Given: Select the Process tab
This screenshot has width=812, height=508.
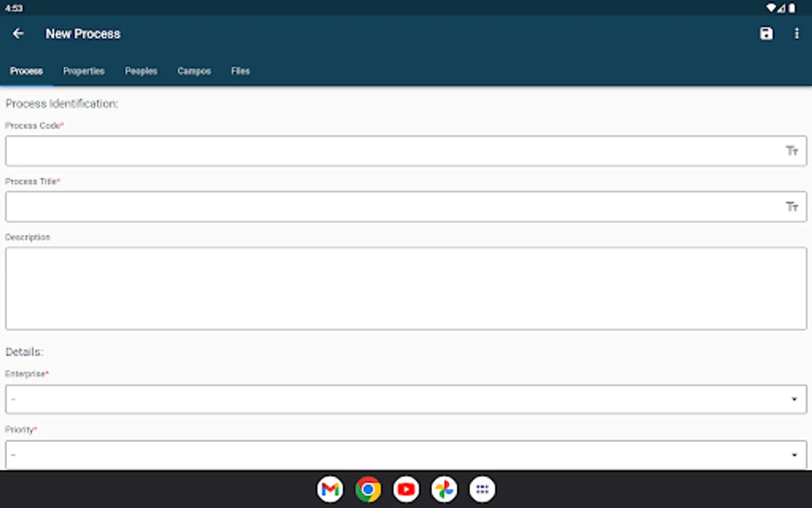Looking at the screenshot, I should [x=26, y=71].
